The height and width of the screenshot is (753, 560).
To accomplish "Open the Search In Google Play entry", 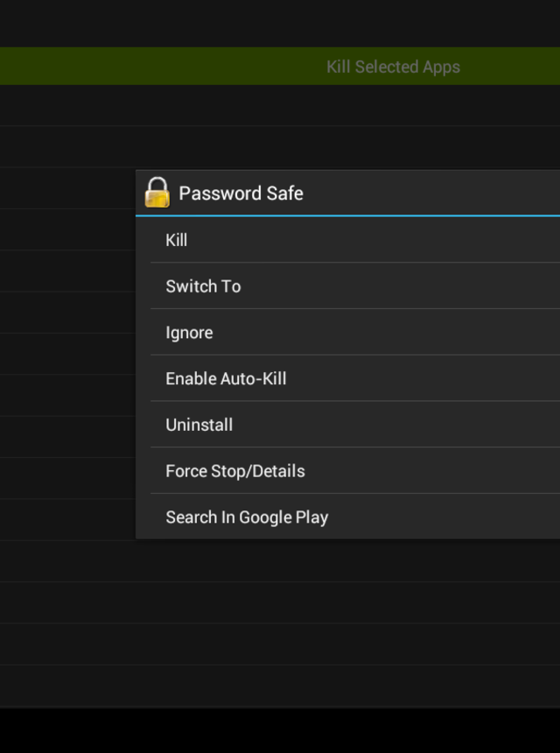I will pos(247,517).
